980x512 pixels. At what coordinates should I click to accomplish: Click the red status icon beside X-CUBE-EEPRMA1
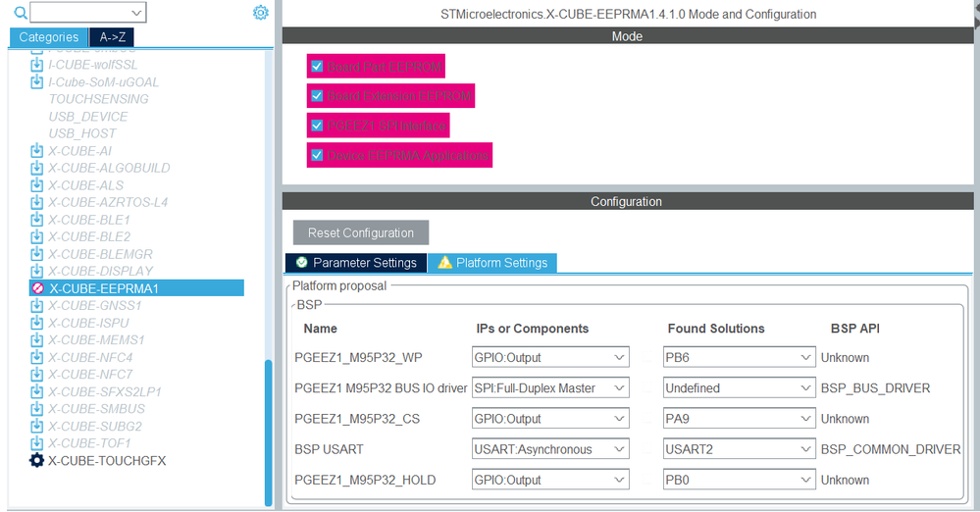click(37, 288)
